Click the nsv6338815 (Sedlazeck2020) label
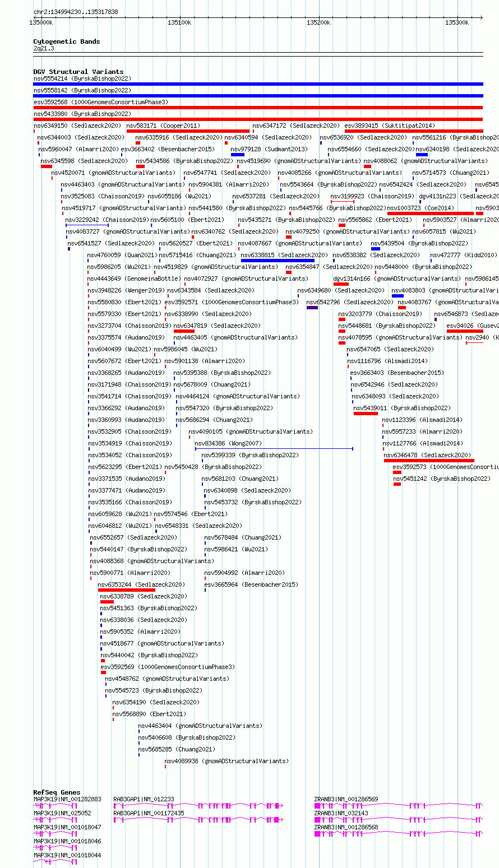499x868 pixels. click(284, 256)
